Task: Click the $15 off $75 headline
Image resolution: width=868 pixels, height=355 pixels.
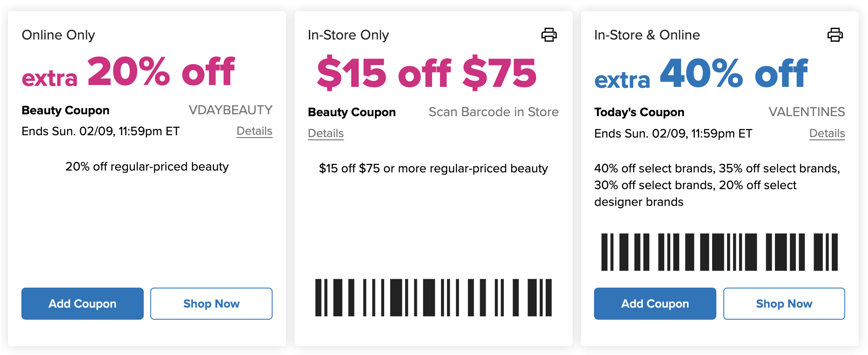Action: [x=427, y=73]
